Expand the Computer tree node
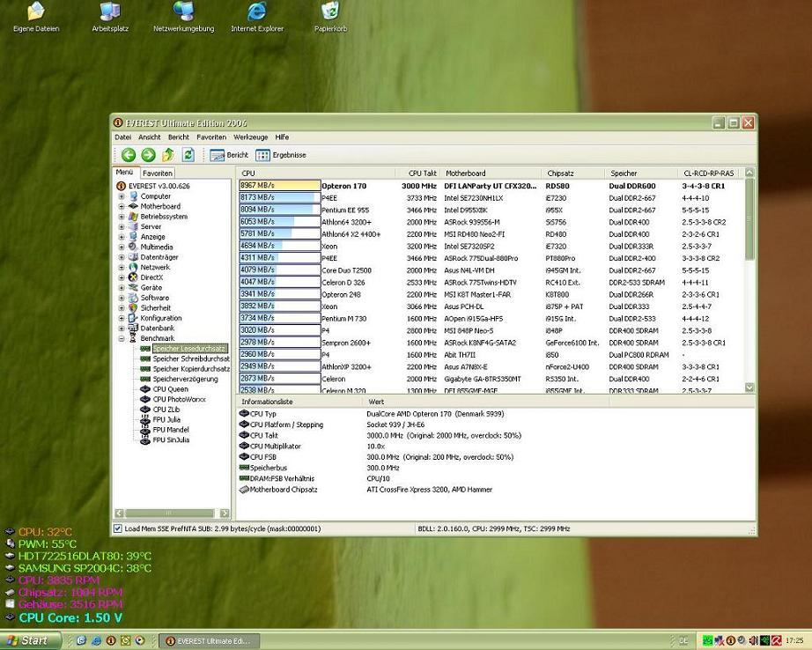The image size is (812, 650). (122, 196)
